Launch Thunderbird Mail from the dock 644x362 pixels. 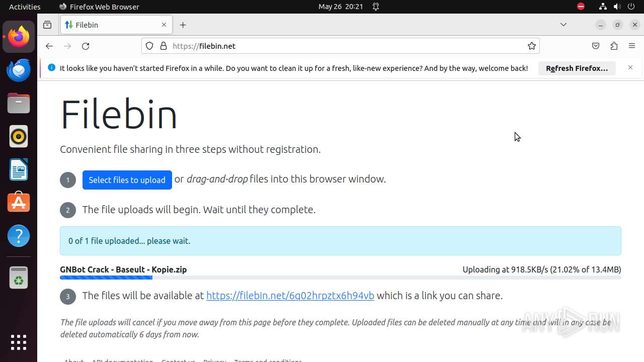tap(19, 70)
